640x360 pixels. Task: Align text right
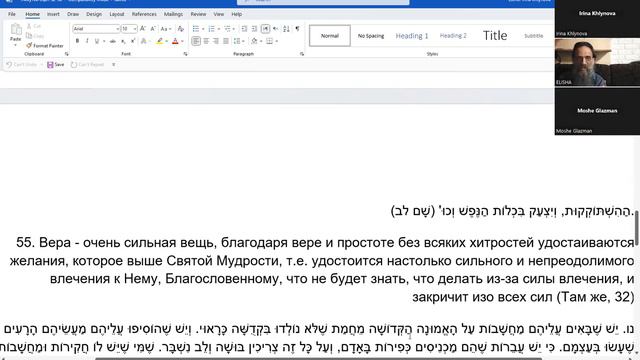(216, 41)
